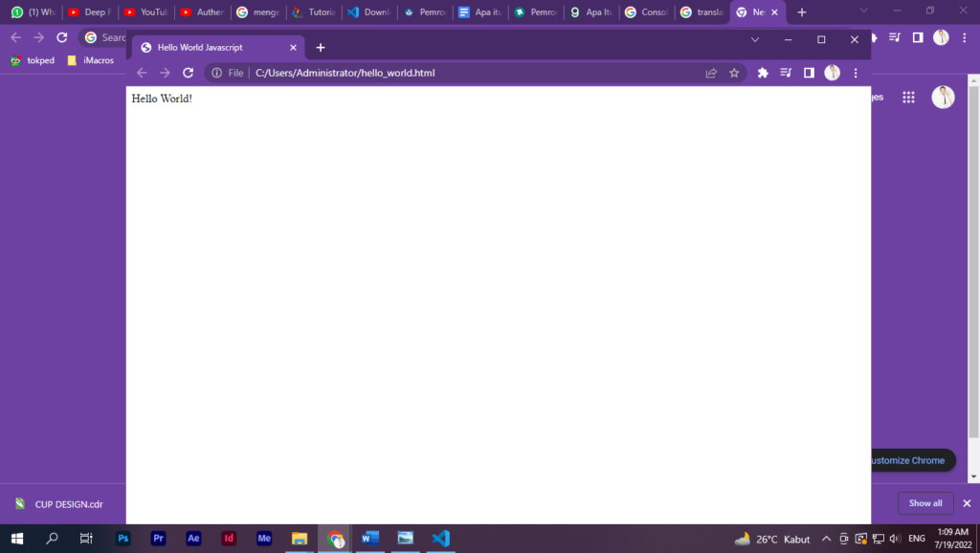Screen dimensions: 980x553
Task: Switch to the transla Google tab
Action: (x=702, y=11)
